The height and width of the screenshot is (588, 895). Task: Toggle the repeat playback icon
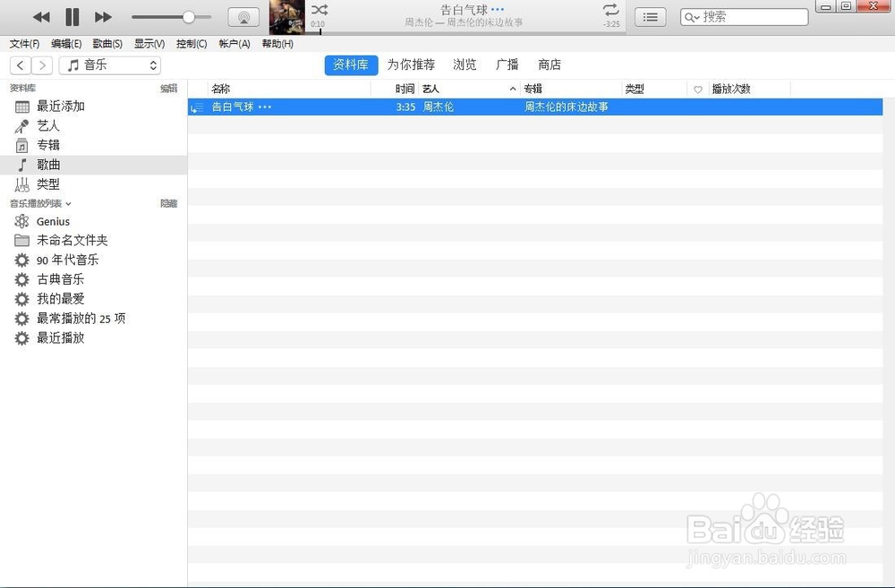point(610,10)
